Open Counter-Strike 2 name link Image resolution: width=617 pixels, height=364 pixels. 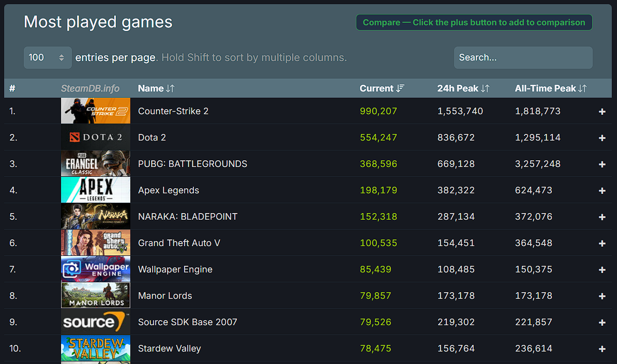(x=173, y=111)
